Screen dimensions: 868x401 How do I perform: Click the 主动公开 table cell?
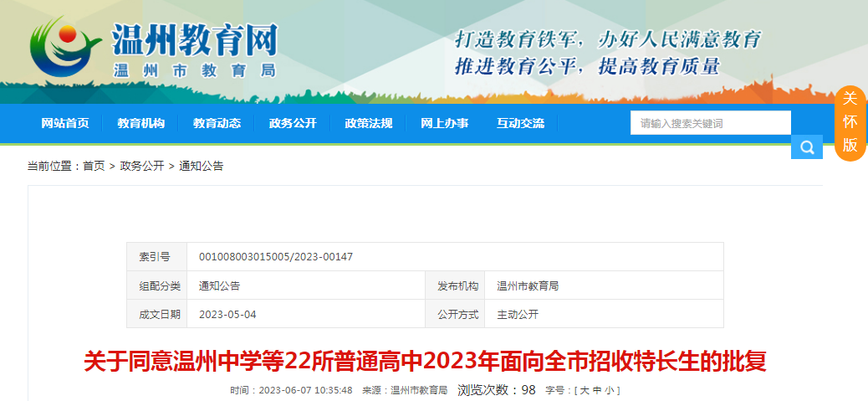pyautogui.click(x=604, y=315)
